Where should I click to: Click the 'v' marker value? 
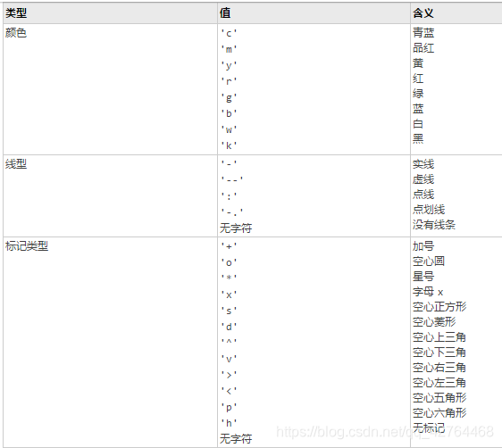click(229, 359)
